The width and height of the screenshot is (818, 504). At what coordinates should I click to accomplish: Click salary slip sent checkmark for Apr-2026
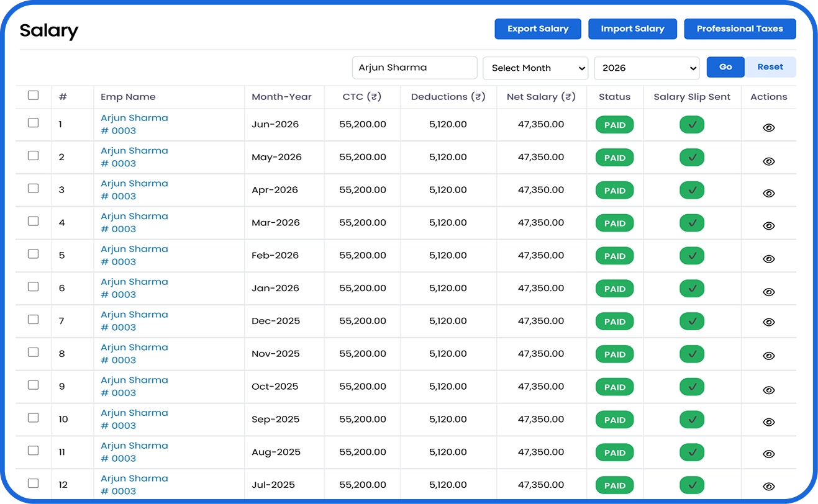click(692, 190)
